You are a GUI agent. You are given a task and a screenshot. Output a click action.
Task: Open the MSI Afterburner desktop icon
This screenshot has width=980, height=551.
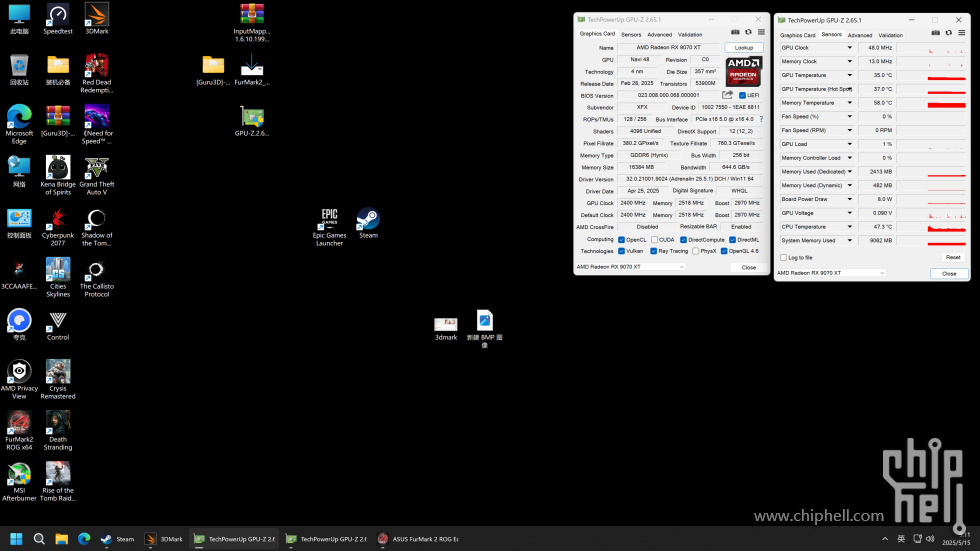[x=19, y=482]
